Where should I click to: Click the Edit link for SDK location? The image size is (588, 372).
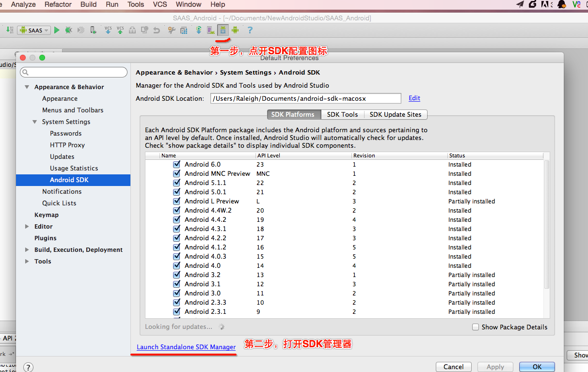point(414,98)
